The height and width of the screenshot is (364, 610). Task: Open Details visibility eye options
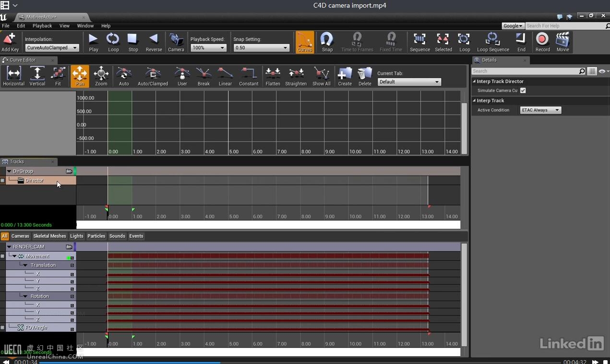[x=604, y=71]
